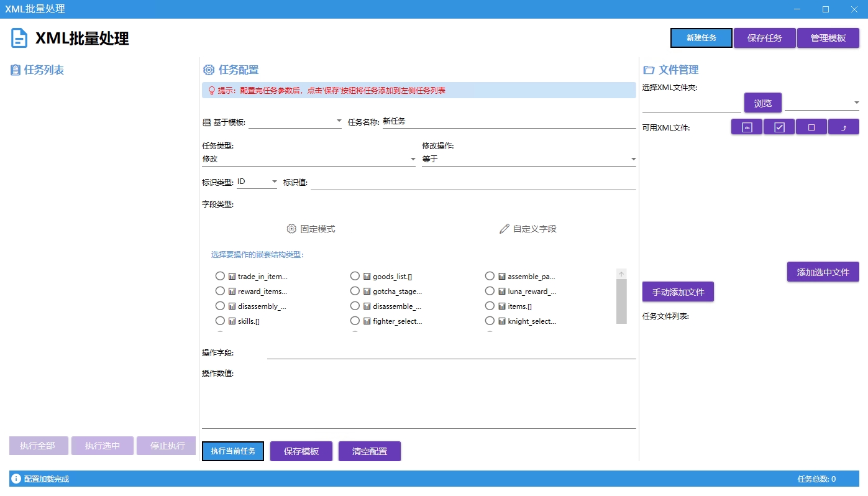Click the 任务名称 input field
868x496 pixels.
tap(497, 121)
